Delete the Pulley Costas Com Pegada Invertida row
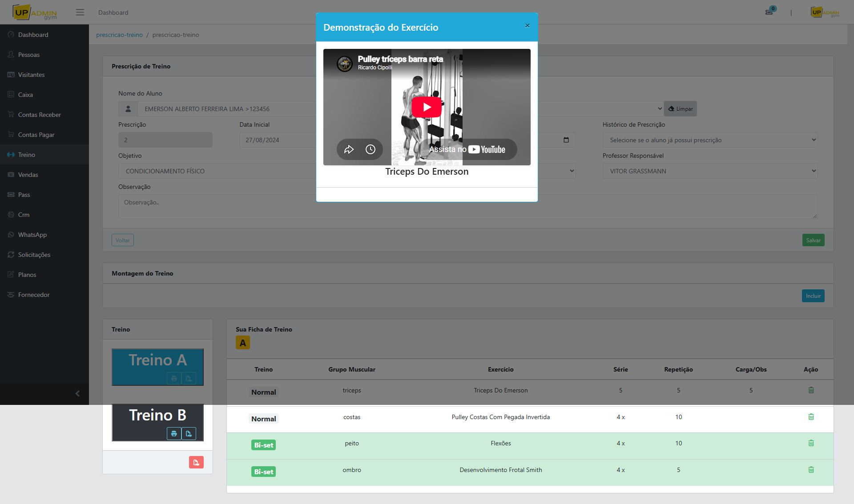 click(811, 417)
